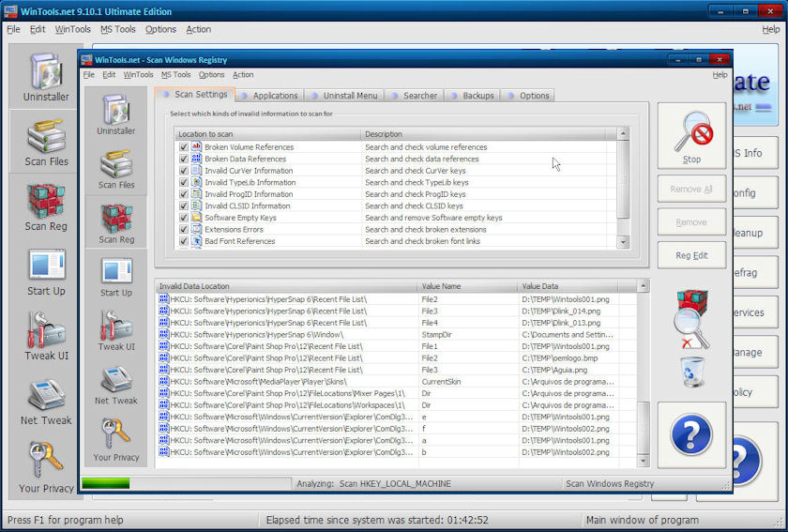Open WinTools menu in main window menu bar
The width and height of the screenshot is (788, 532).
tap(73, 29)
